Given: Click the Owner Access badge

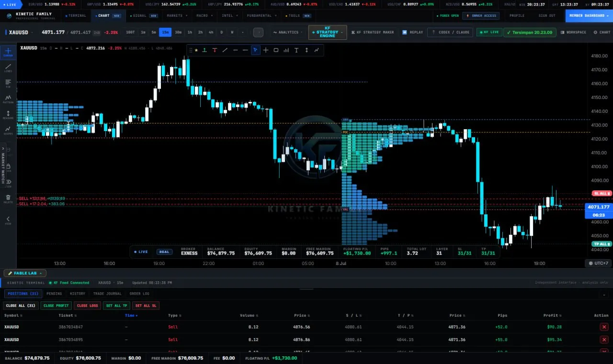Looking at the screenshot, I should [x=481, y=16].
